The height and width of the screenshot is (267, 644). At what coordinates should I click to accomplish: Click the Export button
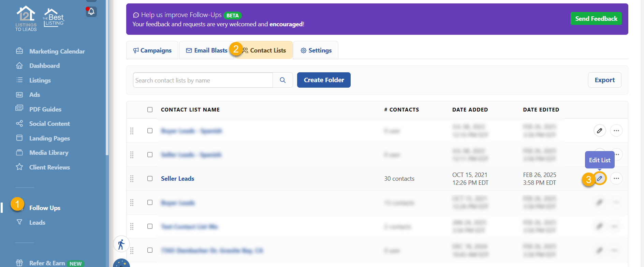pyautogui.click(x=604, y=80)
